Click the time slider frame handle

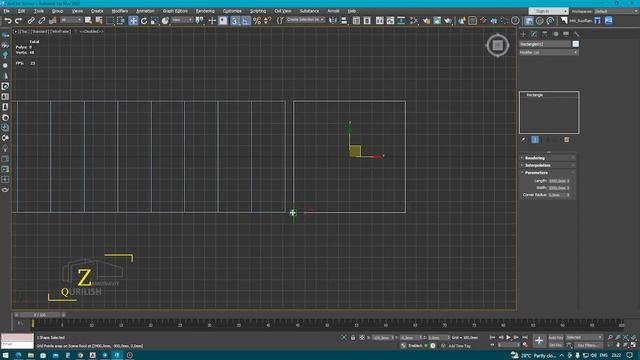tap(40, 315)
